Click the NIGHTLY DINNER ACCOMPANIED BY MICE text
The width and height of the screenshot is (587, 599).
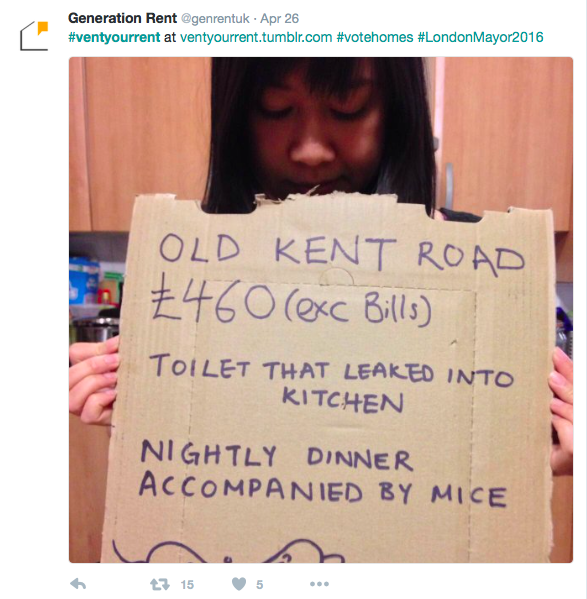(x=323, y=474)
